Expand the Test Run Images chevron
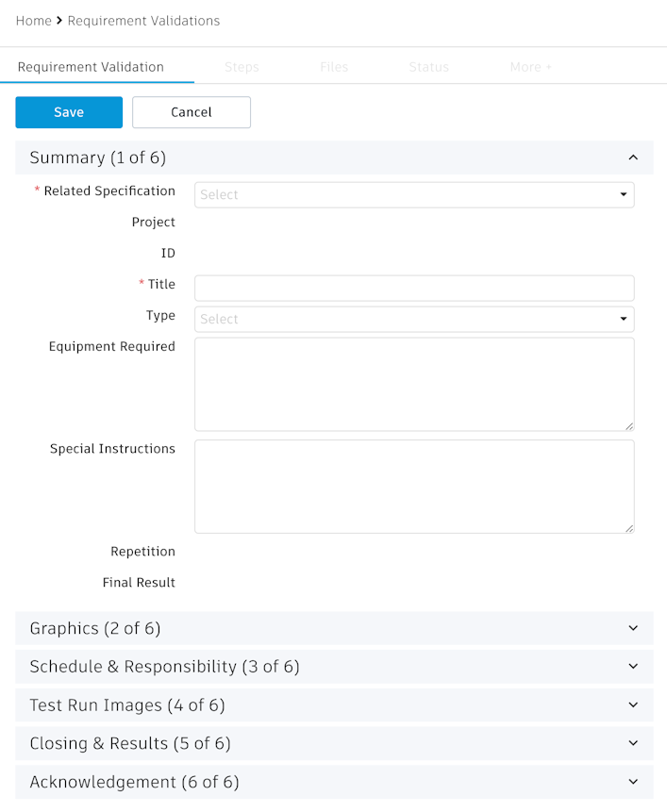Screen dimensions: 667x812 (x=633, y=704)
